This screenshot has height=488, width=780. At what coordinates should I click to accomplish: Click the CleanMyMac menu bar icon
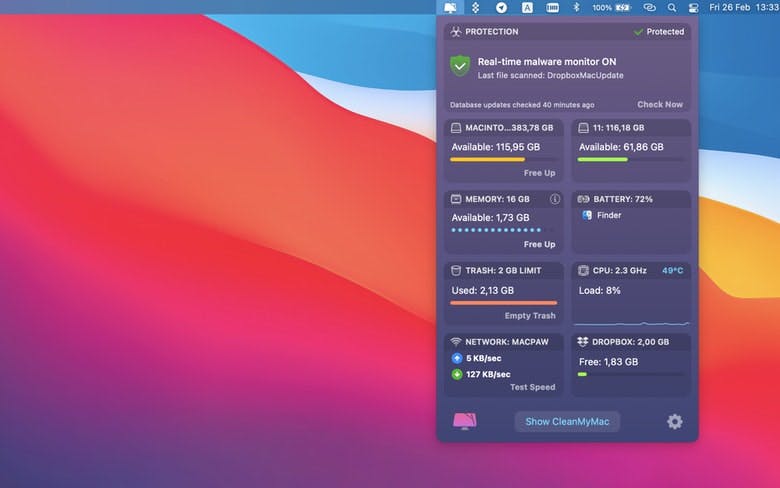[x=450, y=7]
